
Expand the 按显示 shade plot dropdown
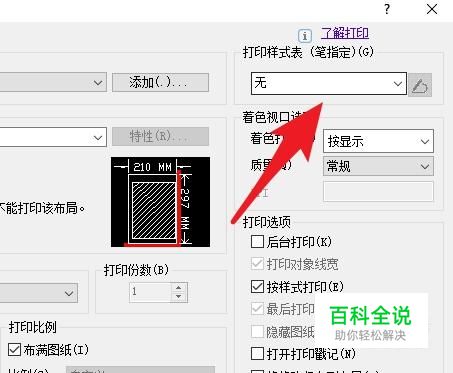[378, 141]
